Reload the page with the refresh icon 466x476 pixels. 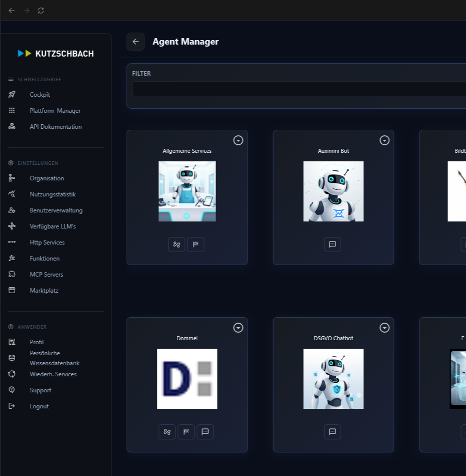pyautogui.click(x=41, y=11)
